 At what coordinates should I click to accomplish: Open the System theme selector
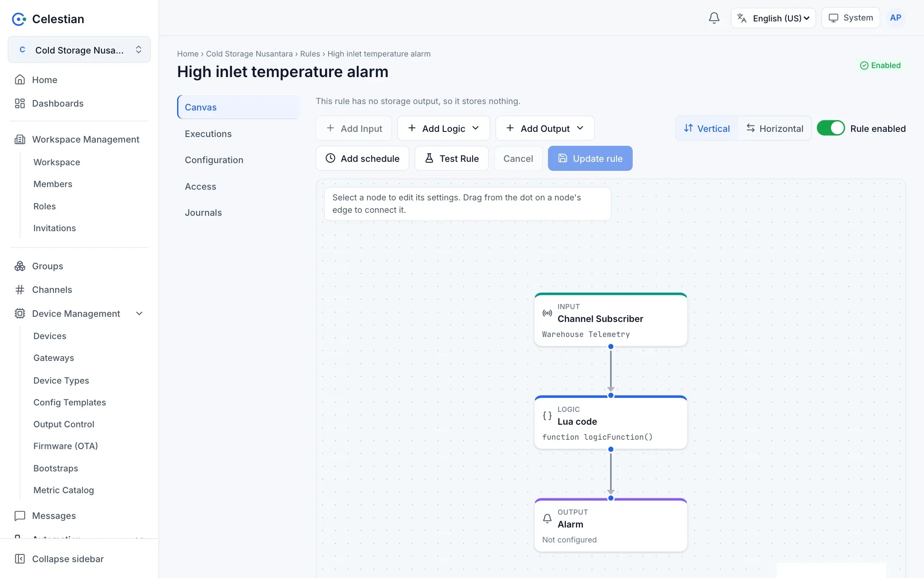click(x=851, y=18)
